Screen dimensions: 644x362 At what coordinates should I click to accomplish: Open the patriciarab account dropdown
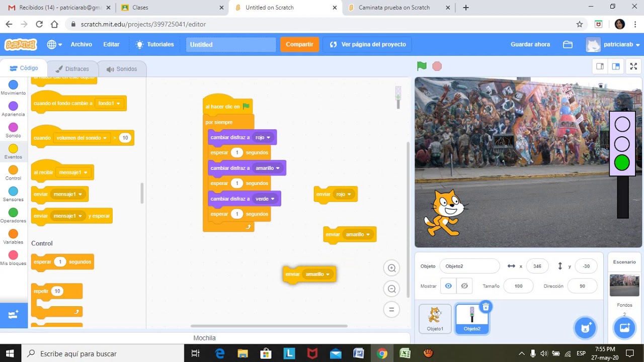click(613, 44)
